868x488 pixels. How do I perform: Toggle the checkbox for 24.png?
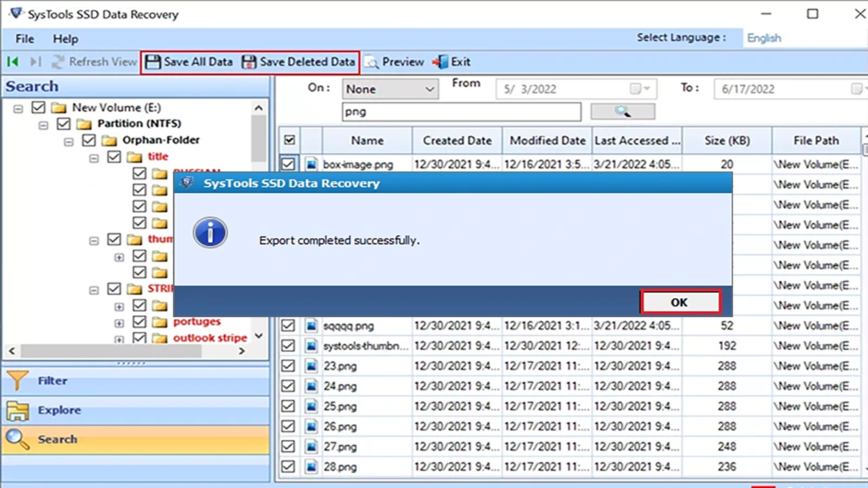288,386
